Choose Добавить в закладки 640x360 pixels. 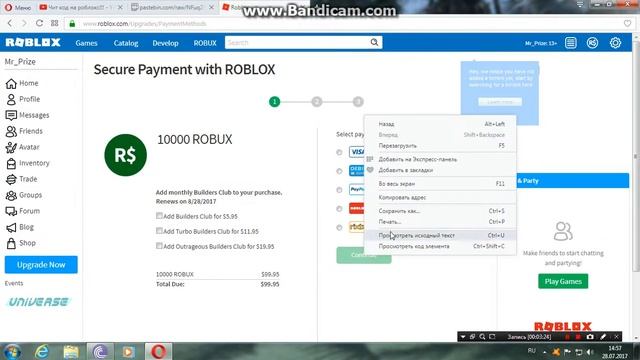441,170
